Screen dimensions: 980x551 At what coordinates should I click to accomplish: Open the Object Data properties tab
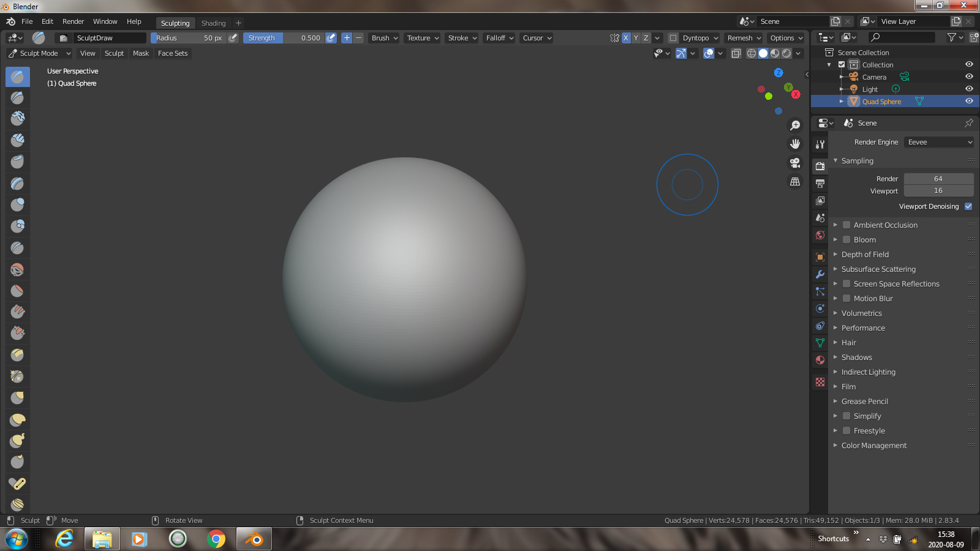[x=820, y=343]
